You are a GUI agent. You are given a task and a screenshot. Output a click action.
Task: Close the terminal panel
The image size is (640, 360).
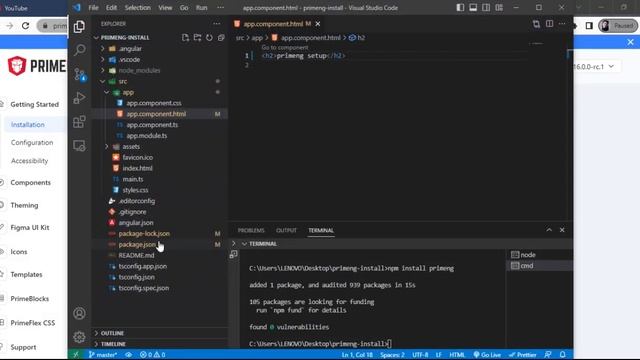(562, 230)
